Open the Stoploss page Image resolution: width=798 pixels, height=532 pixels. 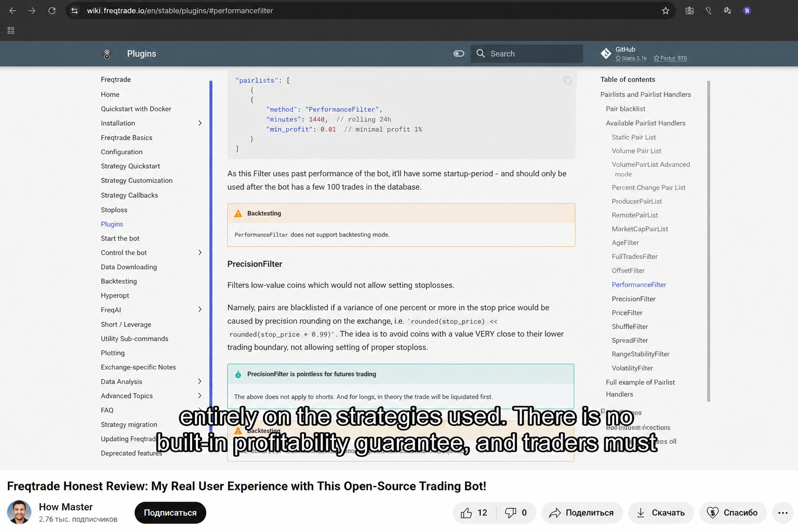pyautogui.click(x=114, y=210)
